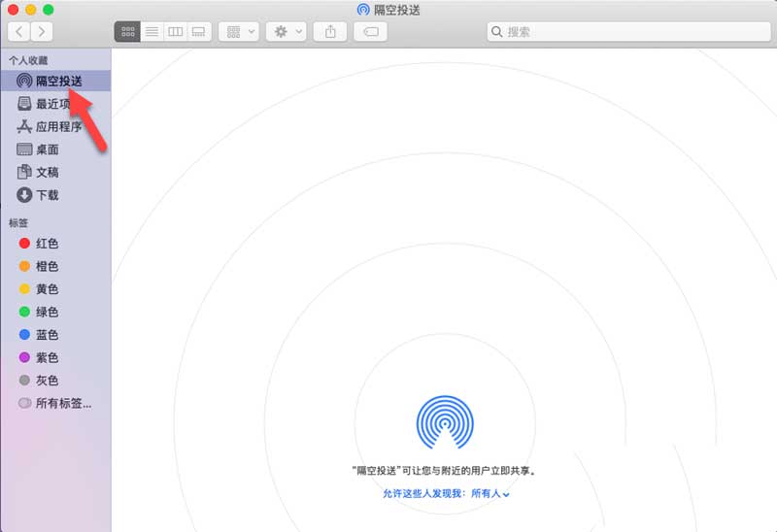Select the 黄色 tag label
Screen dimensions: 777x532
click(47, 288)
